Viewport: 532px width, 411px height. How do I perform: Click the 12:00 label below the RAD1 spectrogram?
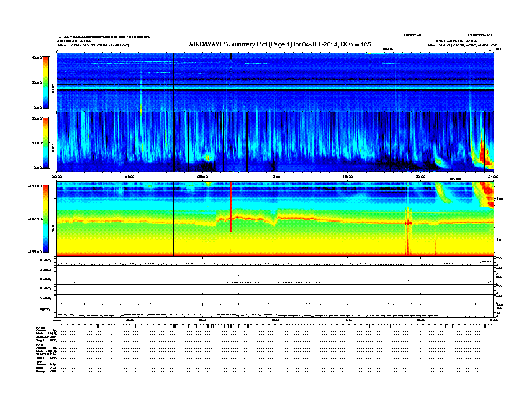(x=275, y=177)
